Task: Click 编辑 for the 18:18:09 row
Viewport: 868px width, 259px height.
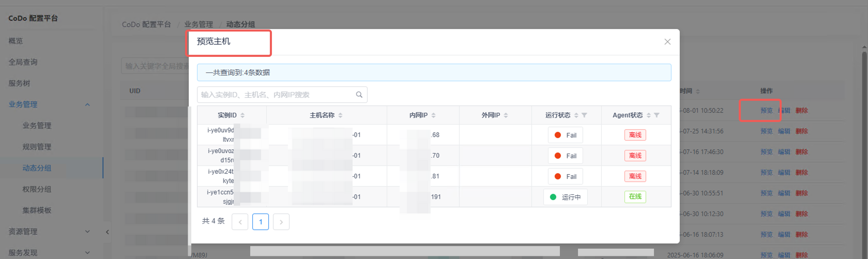Action: tap(784, 172)
